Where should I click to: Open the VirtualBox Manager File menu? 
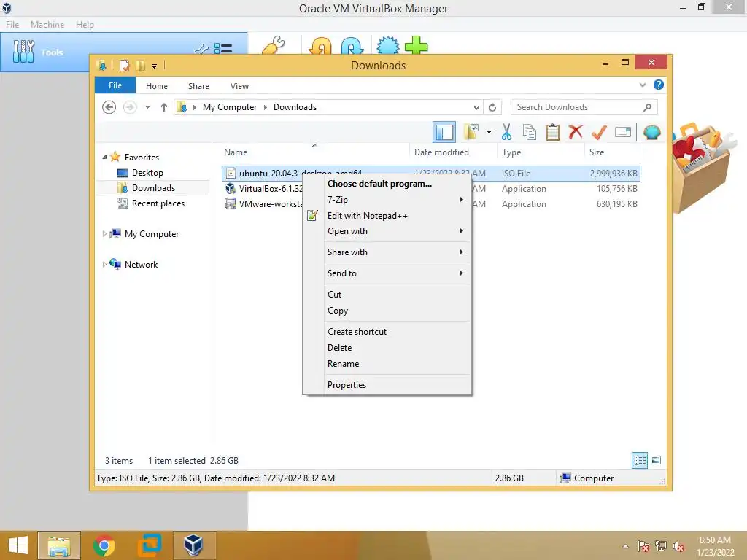tap(12, 24)
